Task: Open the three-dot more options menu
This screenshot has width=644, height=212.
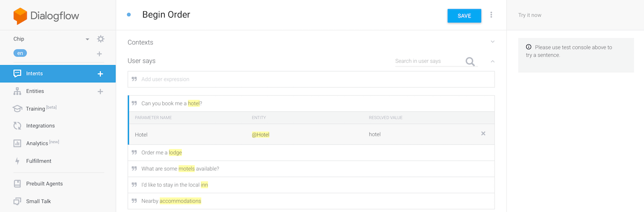Action: (x=491, y=15)
